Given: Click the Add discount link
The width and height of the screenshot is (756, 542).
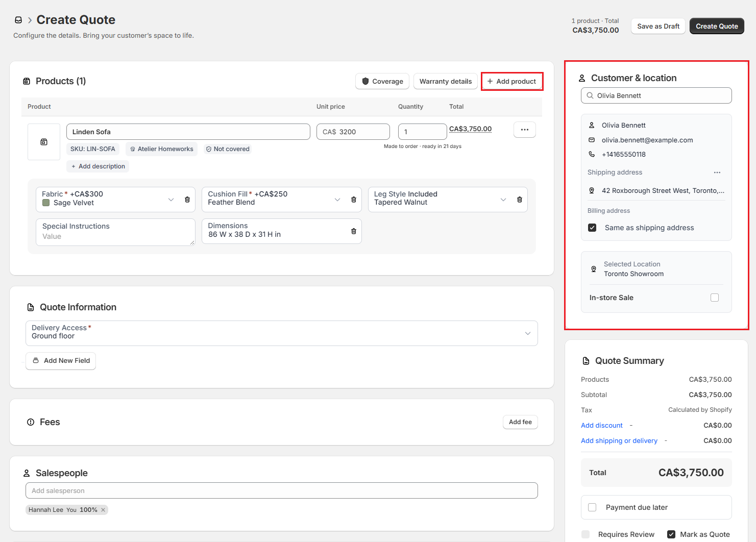Looking at the screenshot, I should pyautogui.click(x=602, y=425).
